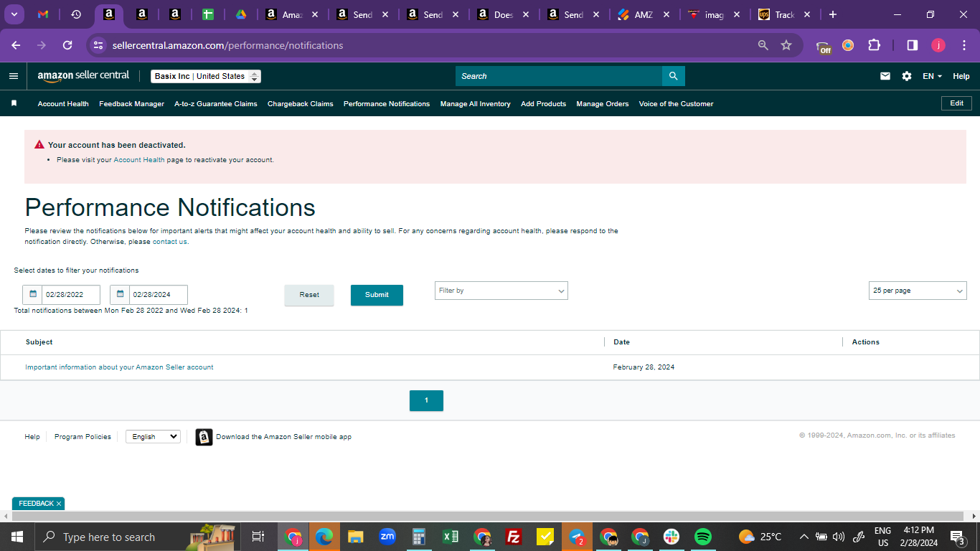The height and width of the screenshot is (551, 980).
Task: Open the messages envelope icon
Action: pos(885,76)
